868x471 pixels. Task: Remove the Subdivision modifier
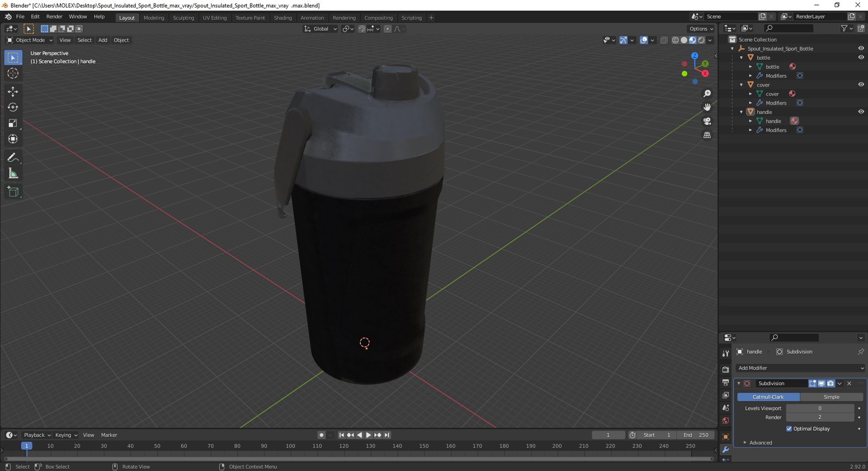[x=849, y=383]
